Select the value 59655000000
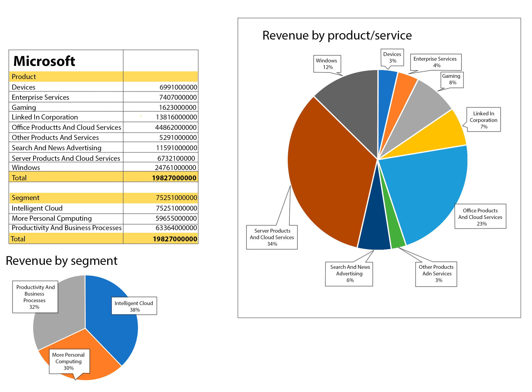532x392 pixels. [176, 218]
